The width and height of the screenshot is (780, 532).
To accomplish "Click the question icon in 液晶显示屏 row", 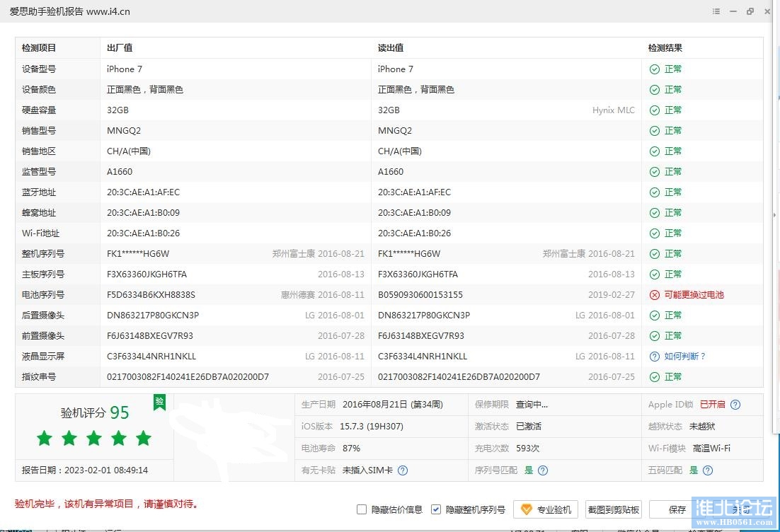I will point(655,357).
